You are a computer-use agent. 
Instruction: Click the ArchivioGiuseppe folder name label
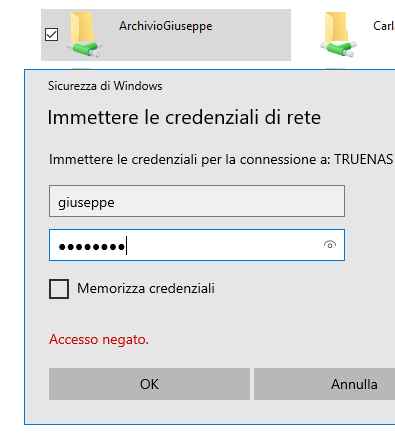(166, 26)
